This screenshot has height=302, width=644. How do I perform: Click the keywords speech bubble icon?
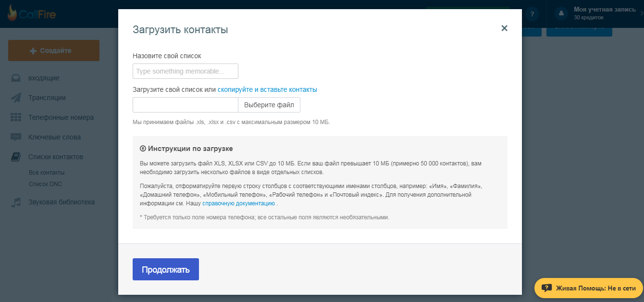coord(16,137)
